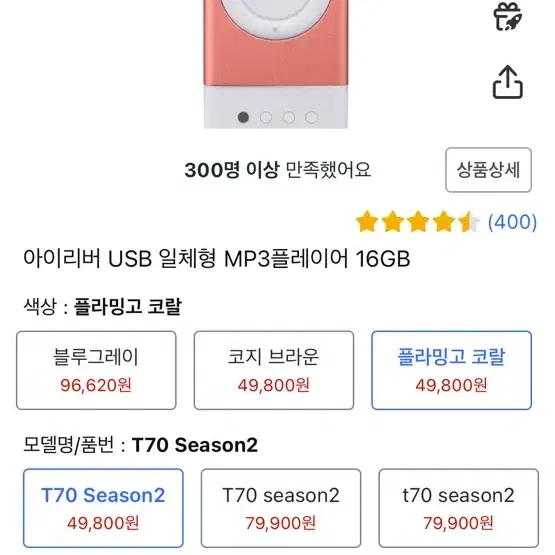
Task: Tap the 색상 selected color label
Action: click(102, 306)
